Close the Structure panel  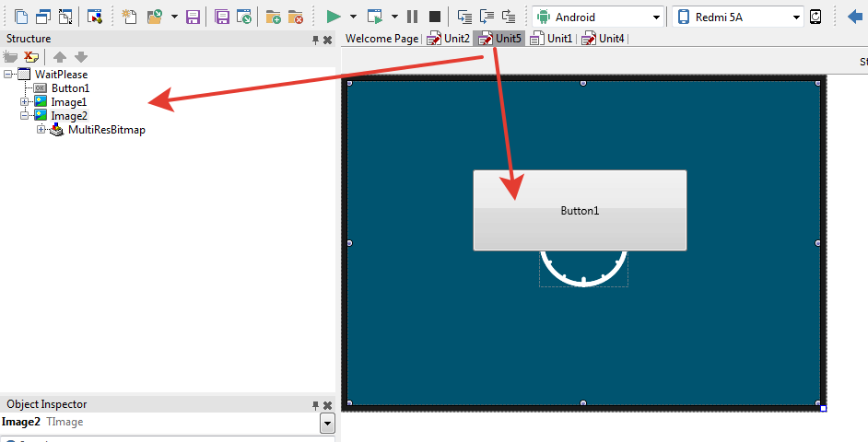(327, 40)
